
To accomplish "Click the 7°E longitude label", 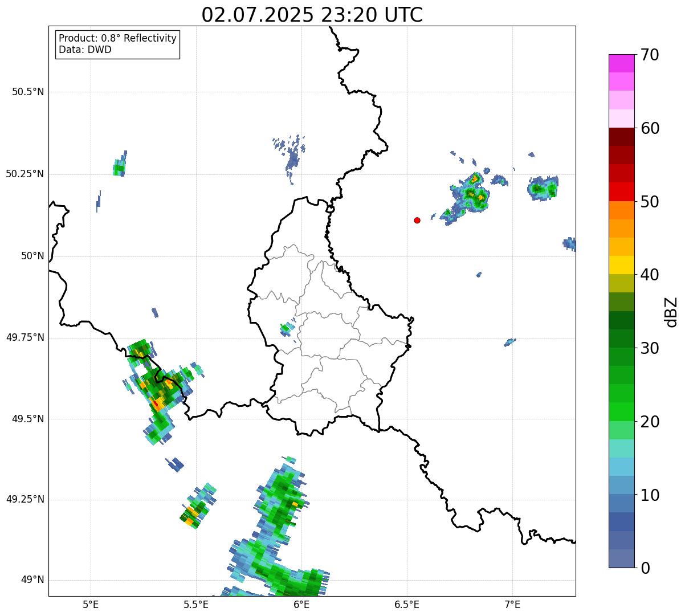I will 512,604.
